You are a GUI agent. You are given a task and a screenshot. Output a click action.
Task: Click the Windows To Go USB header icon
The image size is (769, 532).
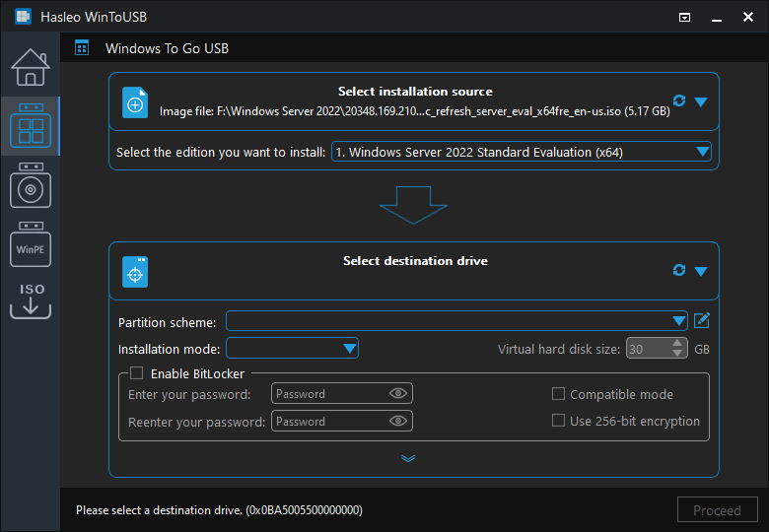tap(82, 48)
